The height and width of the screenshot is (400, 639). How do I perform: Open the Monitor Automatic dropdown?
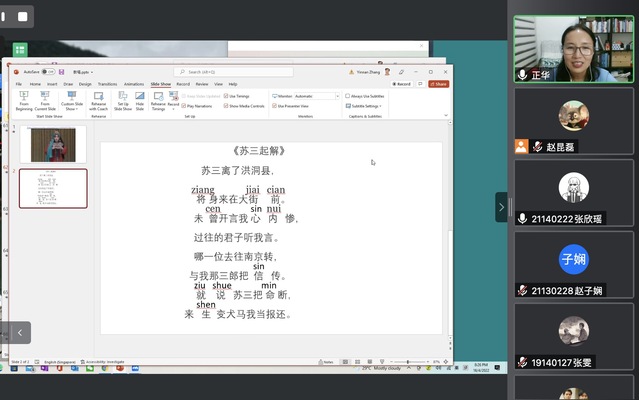click(317, 96)
